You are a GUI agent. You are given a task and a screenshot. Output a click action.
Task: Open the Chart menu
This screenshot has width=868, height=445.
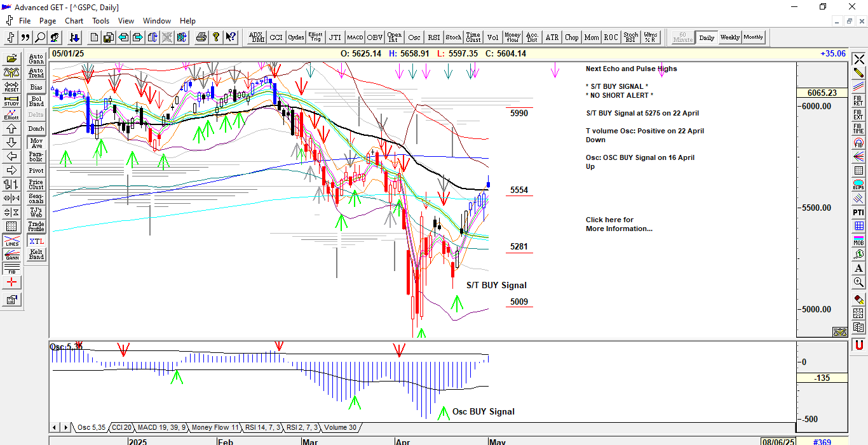click(x=74, y=21)
